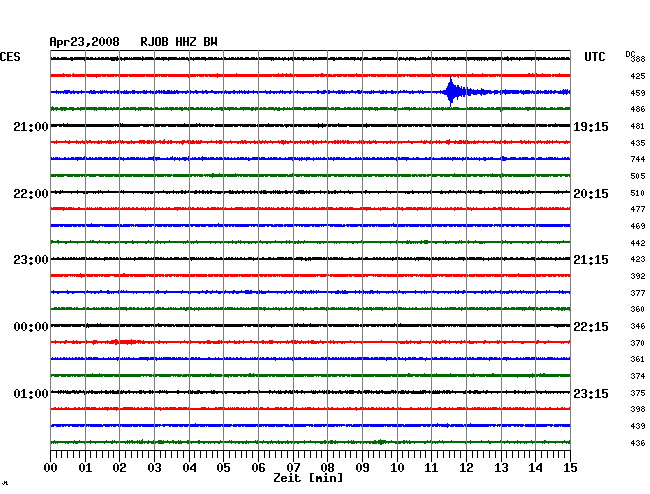The height and width of the screenshot is (494, 650).
Task: Click the minute axis tick label "15"
Action: [570, 468]
